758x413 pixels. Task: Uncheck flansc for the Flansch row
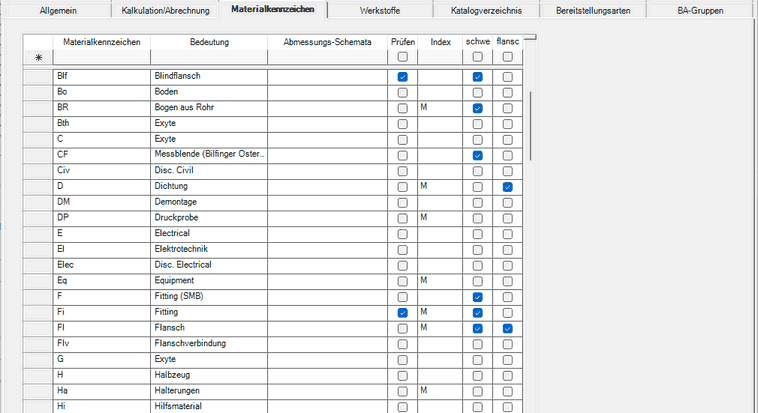coord(508,328)
